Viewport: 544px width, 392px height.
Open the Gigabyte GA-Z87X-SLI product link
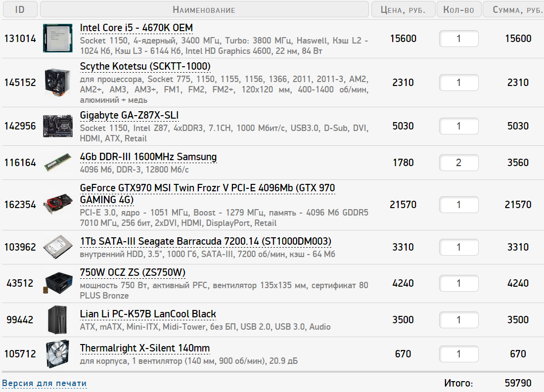point(129,115)
